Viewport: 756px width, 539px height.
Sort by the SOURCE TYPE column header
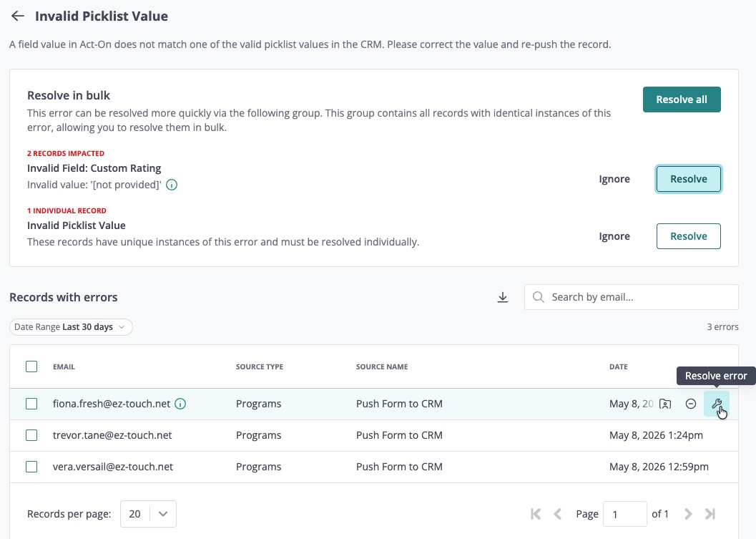[260, 366]
